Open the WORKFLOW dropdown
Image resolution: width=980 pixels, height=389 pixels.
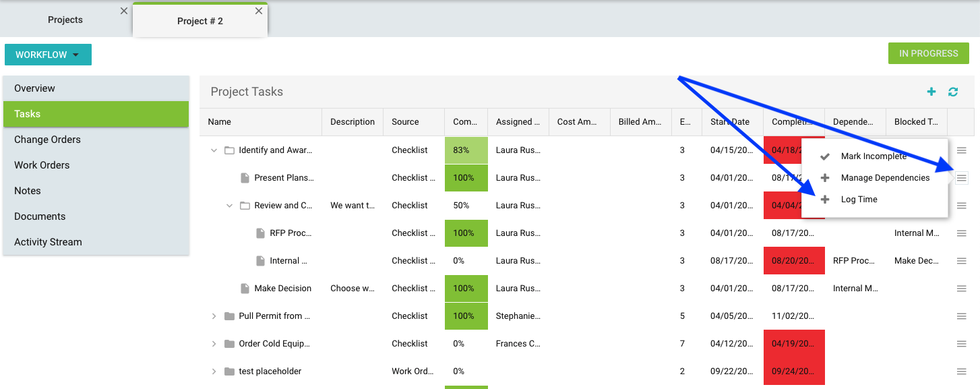48,55
